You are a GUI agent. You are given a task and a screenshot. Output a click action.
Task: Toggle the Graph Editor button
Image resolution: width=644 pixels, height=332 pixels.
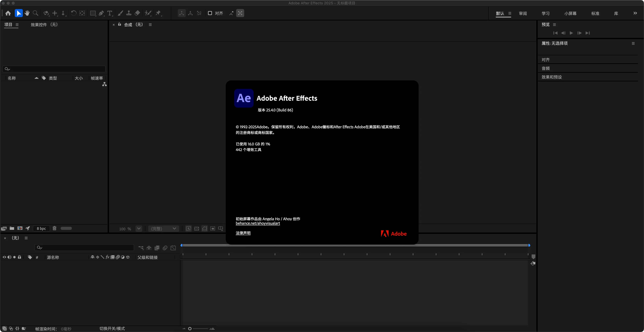[x=173, y=248]
